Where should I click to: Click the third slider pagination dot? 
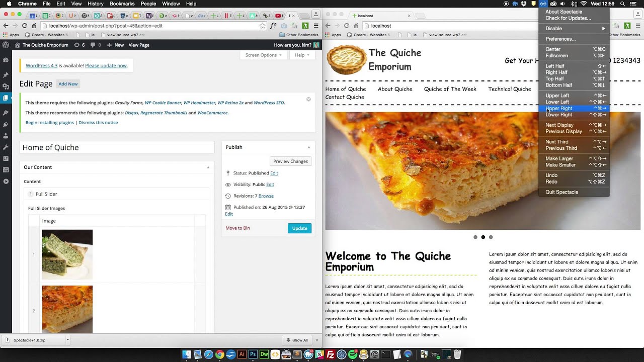click(491, 237)
